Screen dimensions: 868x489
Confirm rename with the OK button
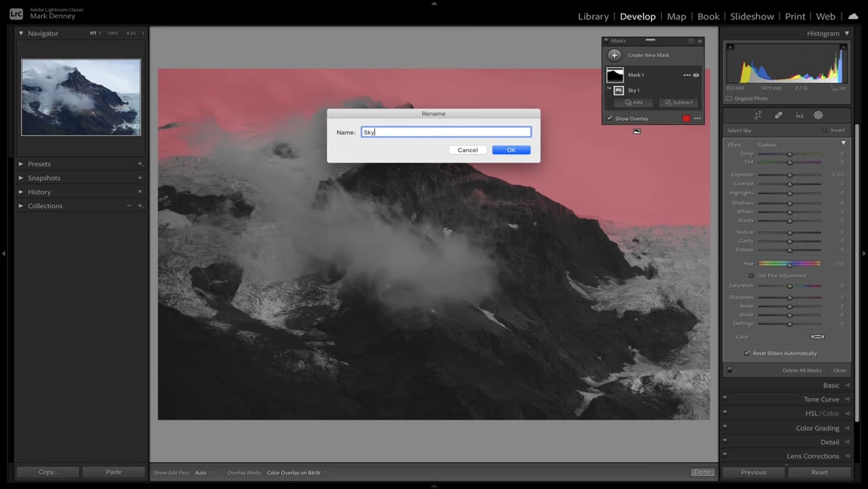(x=511, y=150)
